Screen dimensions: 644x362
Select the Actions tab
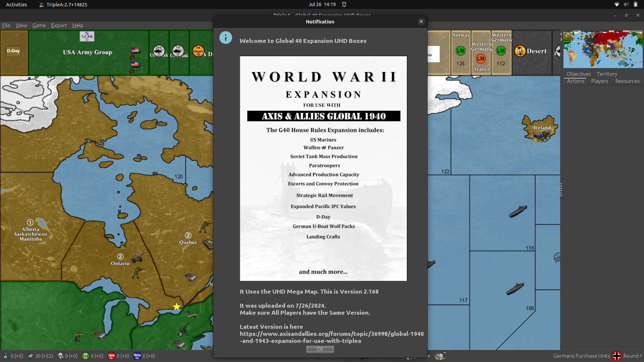[576, 81]
